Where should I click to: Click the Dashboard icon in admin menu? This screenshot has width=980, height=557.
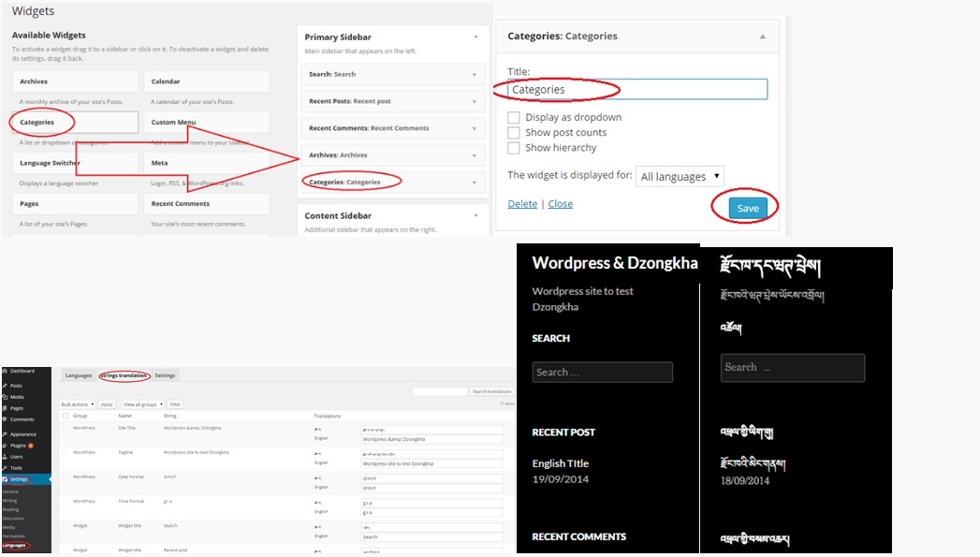(6, 372)
